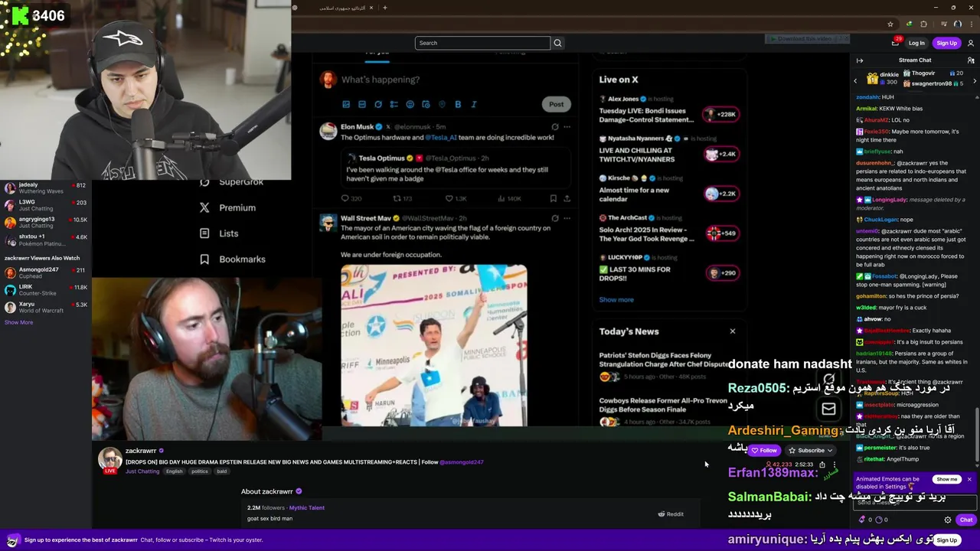Open the chat community users icon
This screenshot has height=551, width=980.
971,60
